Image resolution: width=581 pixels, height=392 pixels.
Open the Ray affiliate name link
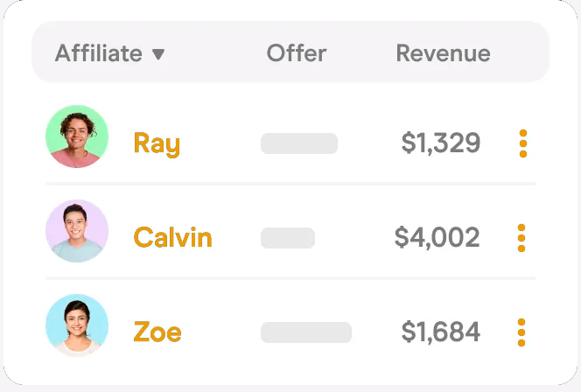click(x=157, y=143)
